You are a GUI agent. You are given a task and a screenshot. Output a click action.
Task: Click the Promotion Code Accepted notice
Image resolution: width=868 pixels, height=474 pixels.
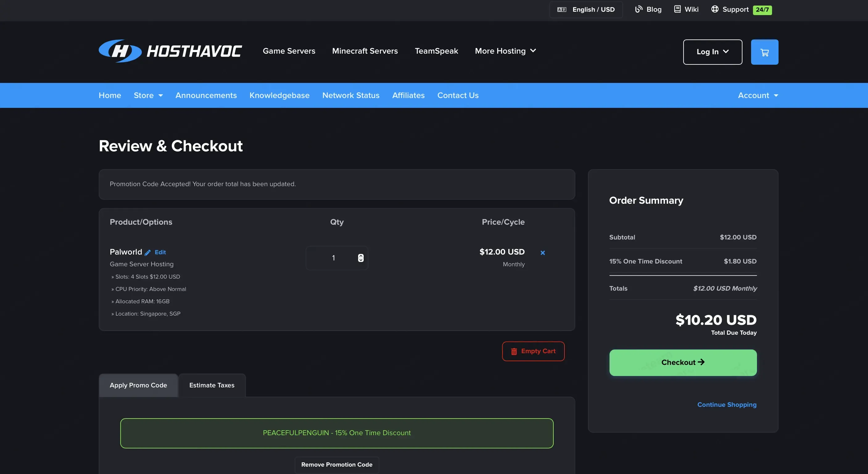tap(337, 184)
